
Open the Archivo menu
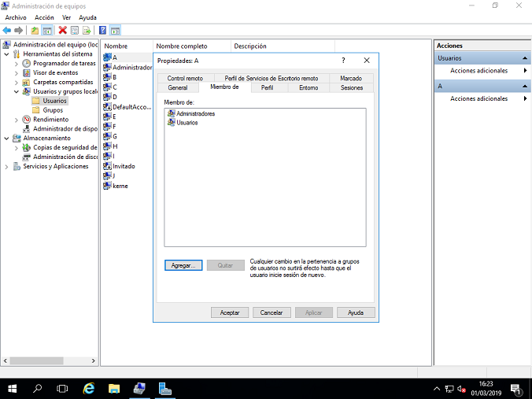pos(16,17)
